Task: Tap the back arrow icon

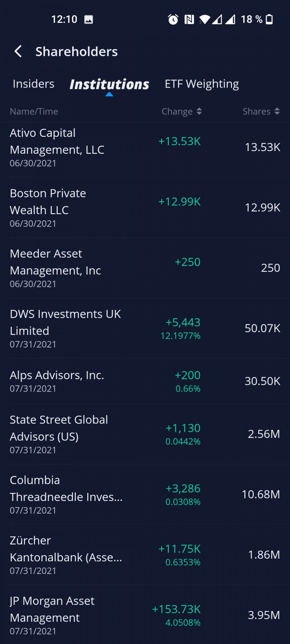Action: pyautogui.click(x=18, y=52)
